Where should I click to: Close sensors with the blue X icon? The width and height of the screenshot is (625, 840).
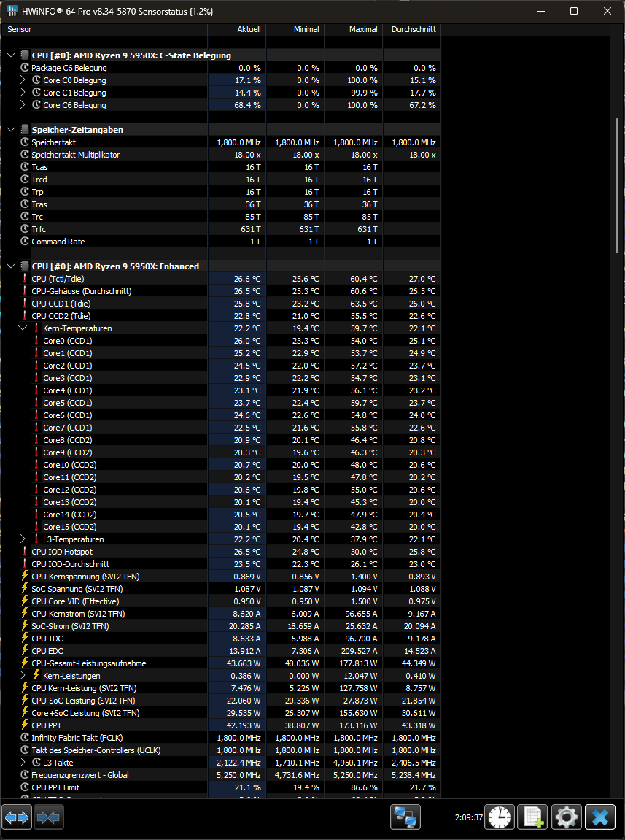[600, 817]
